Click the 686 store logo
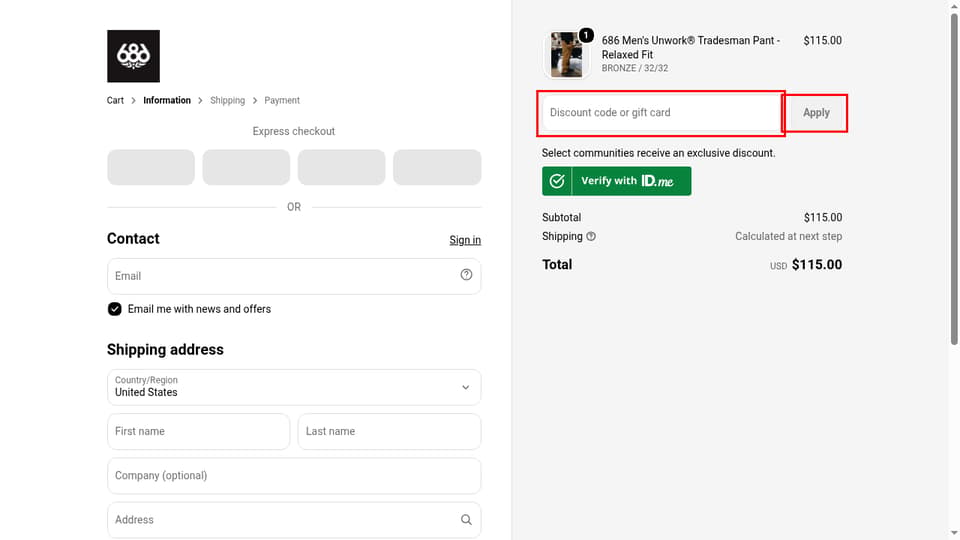The height and width of the screenshot is (540, 960). coord(133,56)
